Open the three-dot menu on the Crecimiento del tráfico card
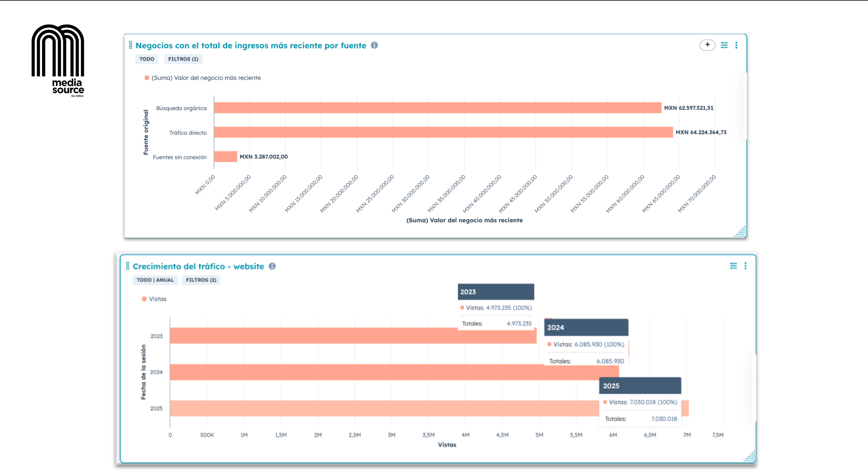 (x=746, y=266)
